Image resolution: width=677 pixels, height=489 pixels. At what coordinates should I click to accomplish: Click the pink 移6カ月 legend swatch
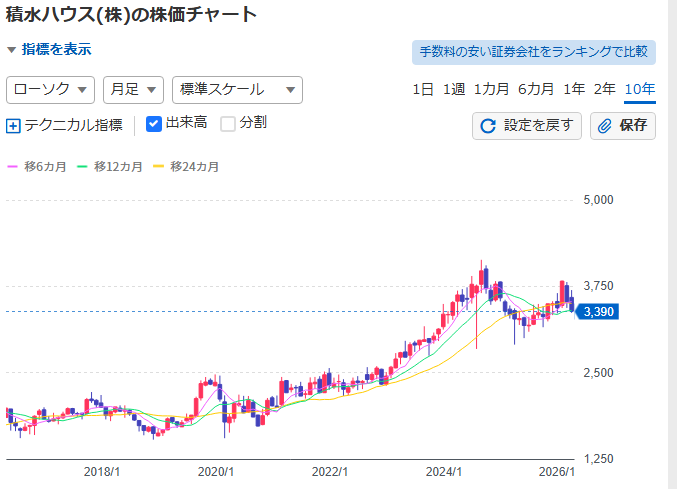pos(13,167)
